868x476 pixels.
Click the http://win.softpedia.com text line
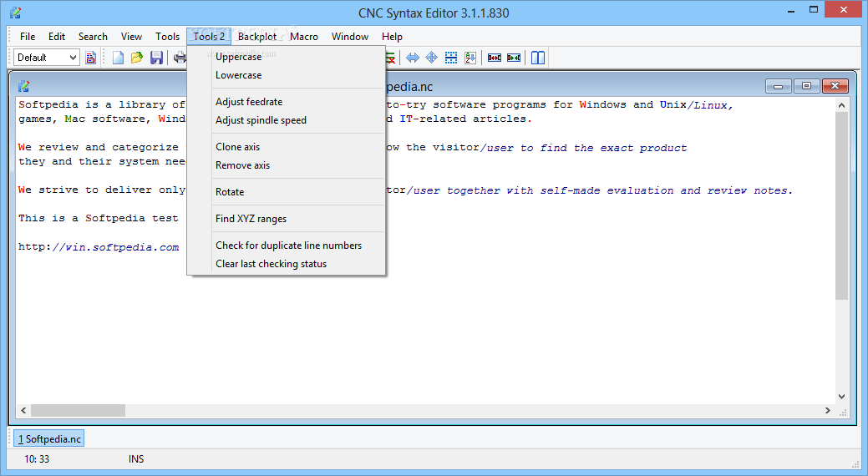point(99,247)
